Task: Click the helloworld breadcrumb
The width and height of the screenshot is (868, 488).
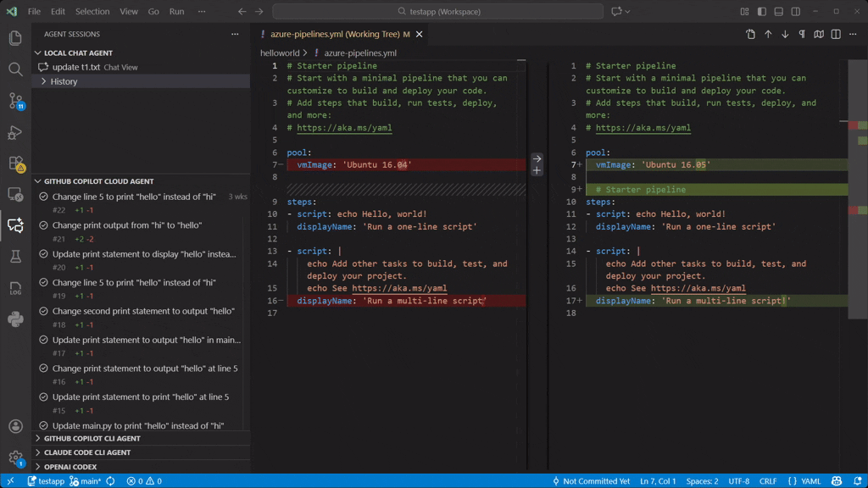Action: tap(280, 53)
